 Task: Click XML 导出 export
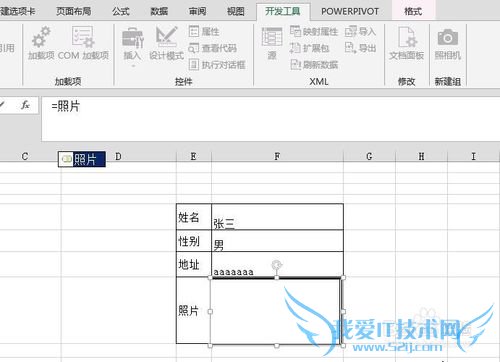point(360,48)
